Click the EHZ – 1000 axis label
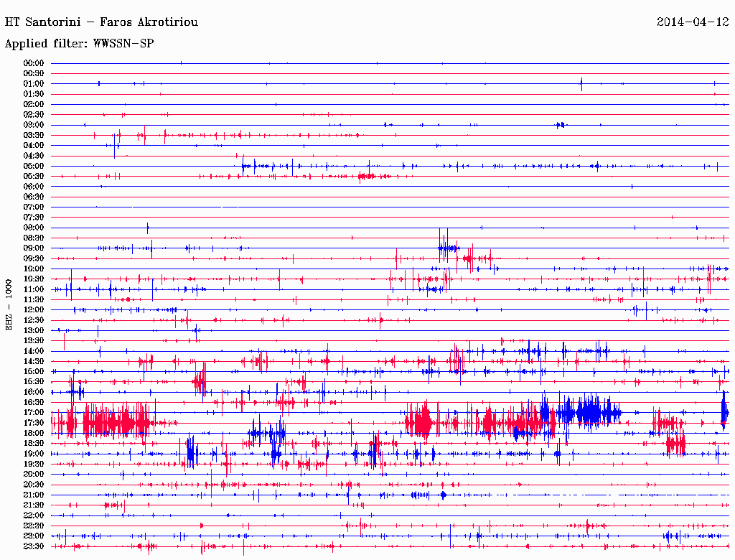 point(9,305)
